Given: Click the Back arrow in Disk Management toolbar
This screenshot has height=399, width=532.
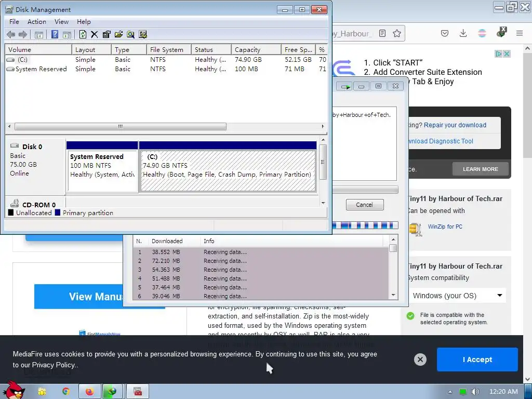Looking at the screenshot, I should click(x=11, y=34).
